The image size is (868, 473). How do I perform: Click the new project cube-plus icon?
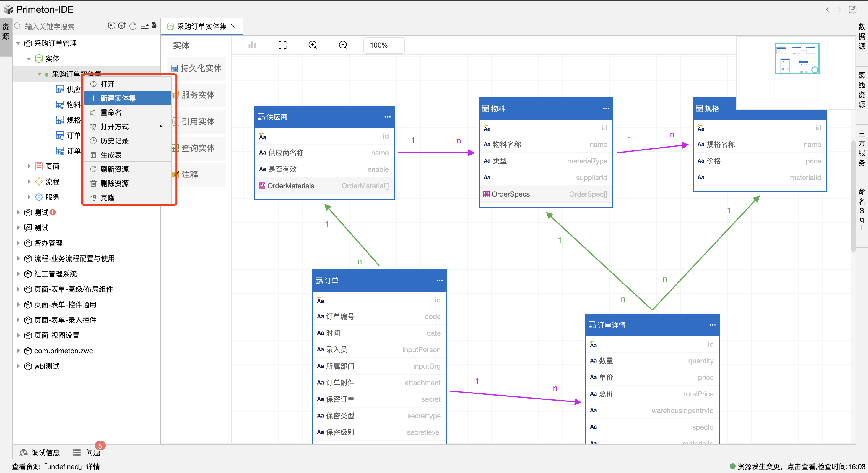pyautogui.click(x=122, y=26)
